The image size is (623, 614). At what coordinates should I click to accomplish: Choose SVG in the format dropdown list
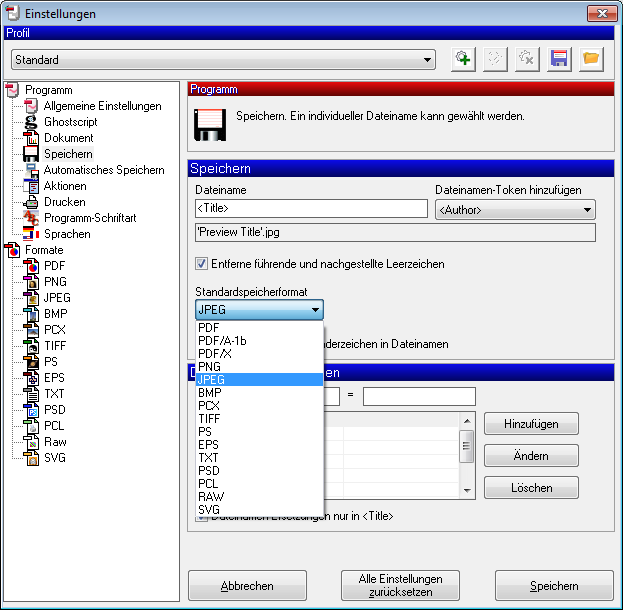pos(259,509)
